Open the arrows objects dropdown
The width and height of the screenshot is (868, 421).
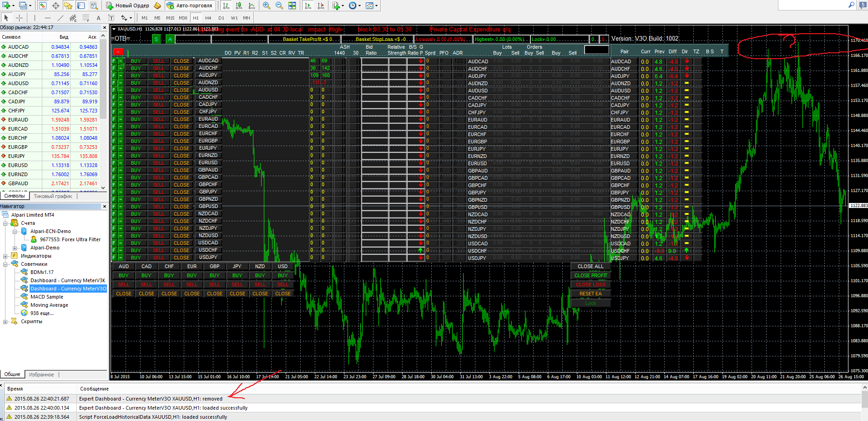pos(131,18)
